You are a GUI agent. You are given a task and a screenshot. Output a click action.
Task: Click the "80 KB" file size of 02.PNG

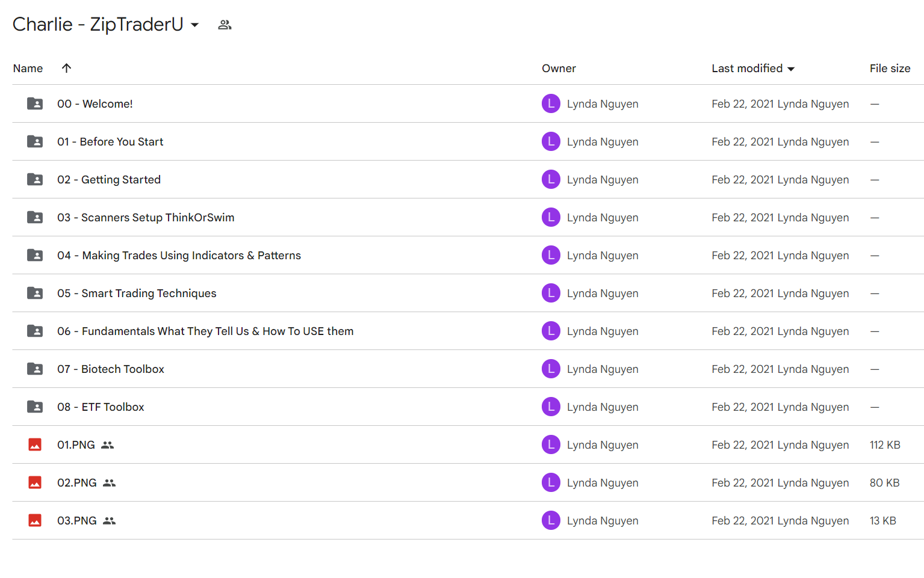click(x=884, y=483)
